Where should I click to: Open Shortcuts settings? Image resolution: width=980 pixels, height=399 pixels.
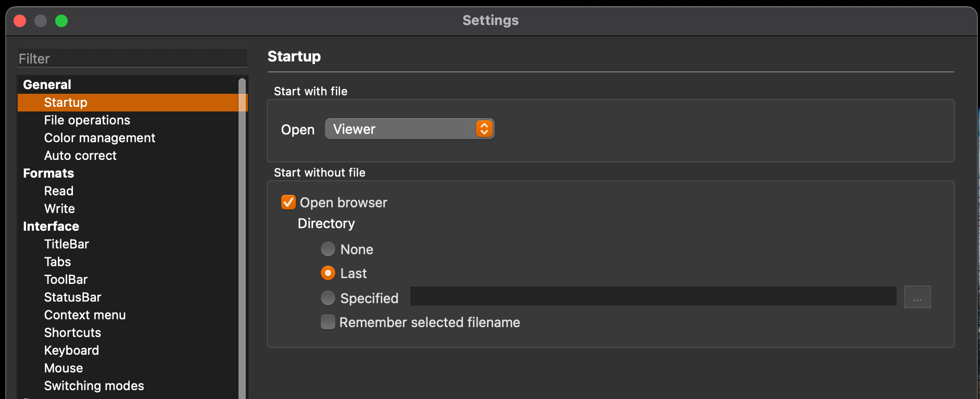(72, 333)
